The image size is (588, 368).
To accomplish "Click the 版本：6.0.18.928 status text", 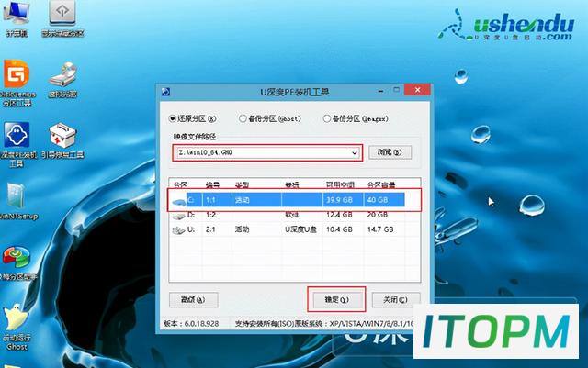I will [191, 323].
